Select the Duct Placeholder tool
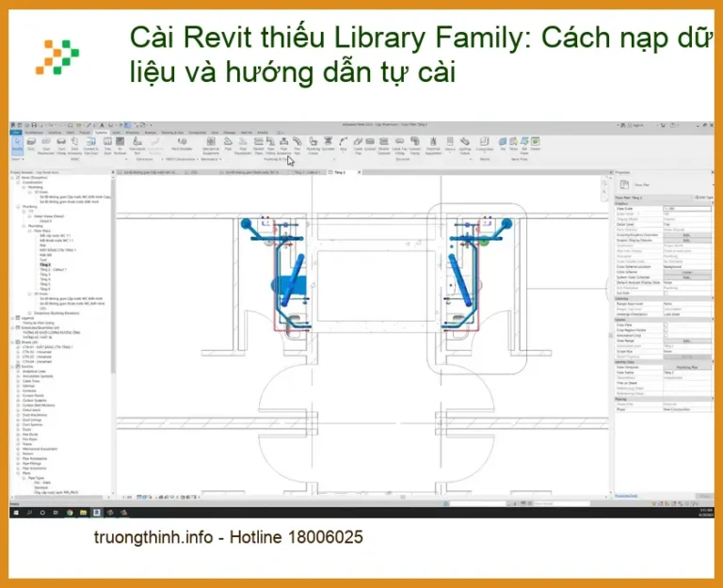The image size is (723, 588). point(46,145)
